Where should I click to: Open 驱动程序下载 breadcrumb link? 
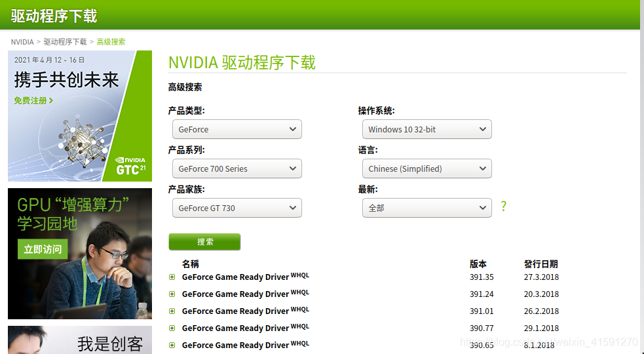tap(66, 42)
